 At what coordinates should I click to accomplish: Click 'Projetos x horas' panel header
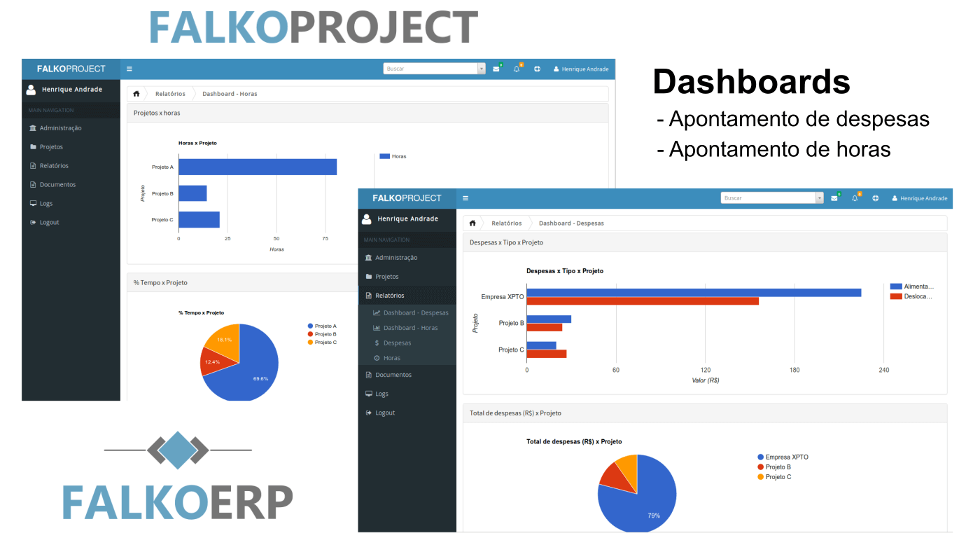[367, 113]
